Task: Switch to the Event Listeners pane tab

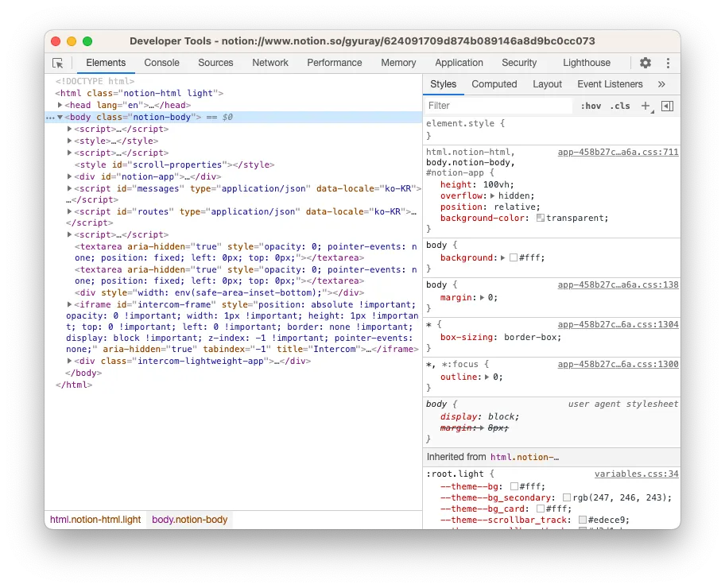Action: click(610, 84)
